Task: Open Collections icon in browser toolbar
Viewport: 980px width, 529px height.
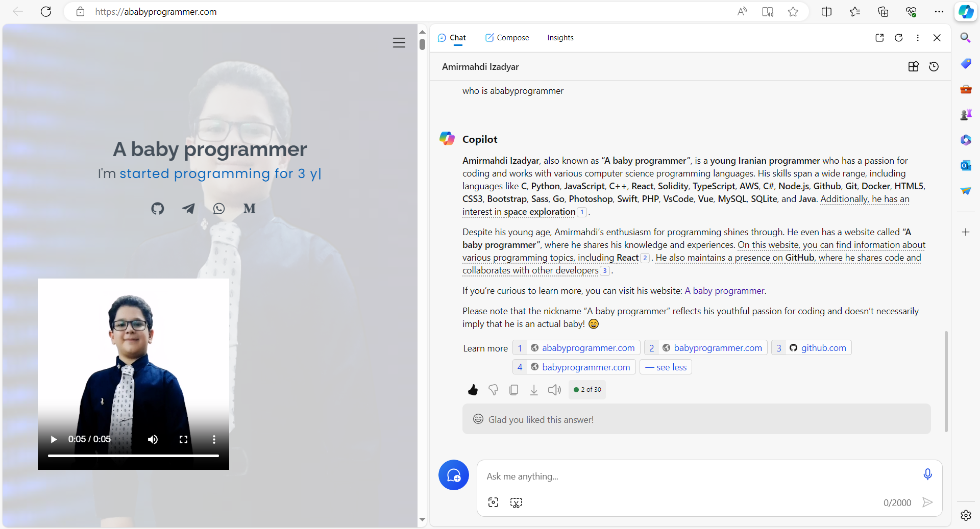Action: pos(883,12)
